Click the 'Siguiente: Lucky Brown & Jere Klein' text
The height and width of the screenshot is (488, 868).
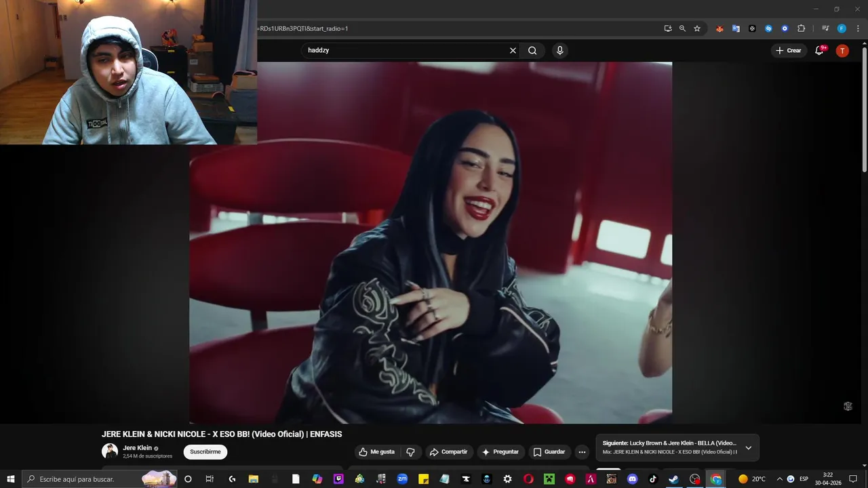click(669, 443)
